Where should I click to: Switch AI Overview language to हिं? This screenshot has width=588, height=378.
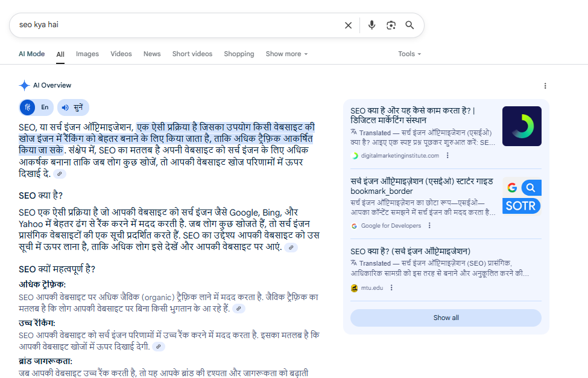point(27,107)
